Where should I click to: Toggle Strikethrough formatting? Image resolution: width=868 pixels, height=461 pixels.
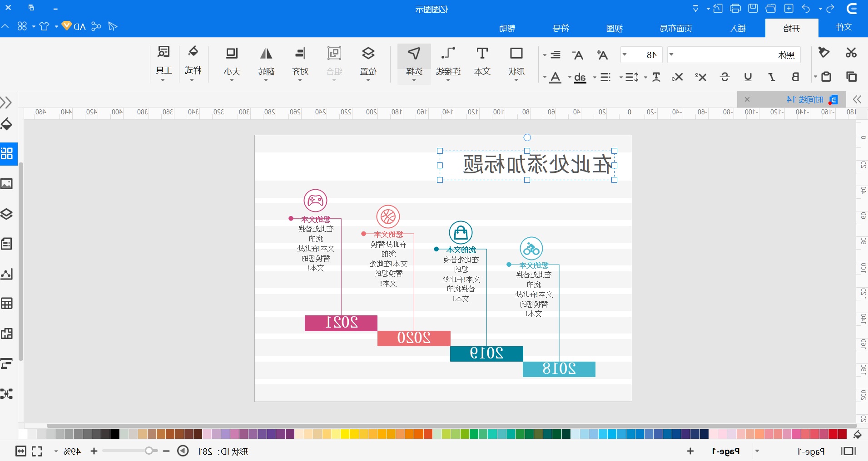click(x=724, y=77)
